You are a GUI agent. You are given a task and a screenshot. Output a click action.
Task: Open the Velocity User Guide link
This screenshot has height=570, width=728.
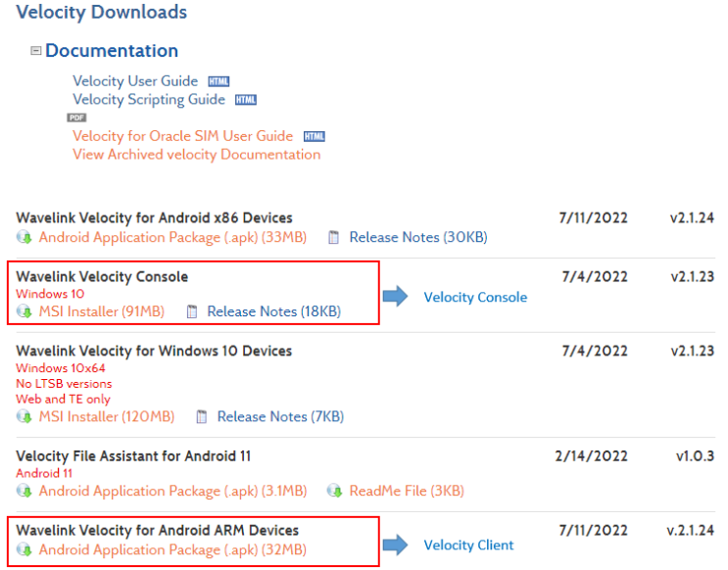tap(135, 81)
